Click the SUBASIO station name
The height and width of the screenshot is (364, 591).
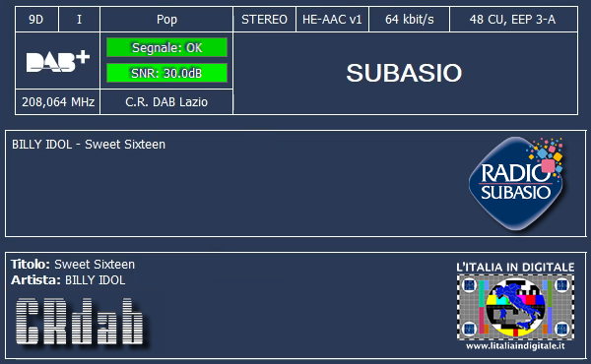click(404, 73)
